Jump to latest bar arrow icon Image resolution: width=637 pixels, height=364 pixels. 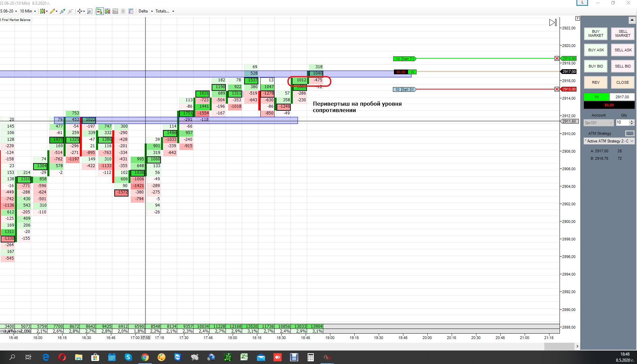(x=553, y=23)
